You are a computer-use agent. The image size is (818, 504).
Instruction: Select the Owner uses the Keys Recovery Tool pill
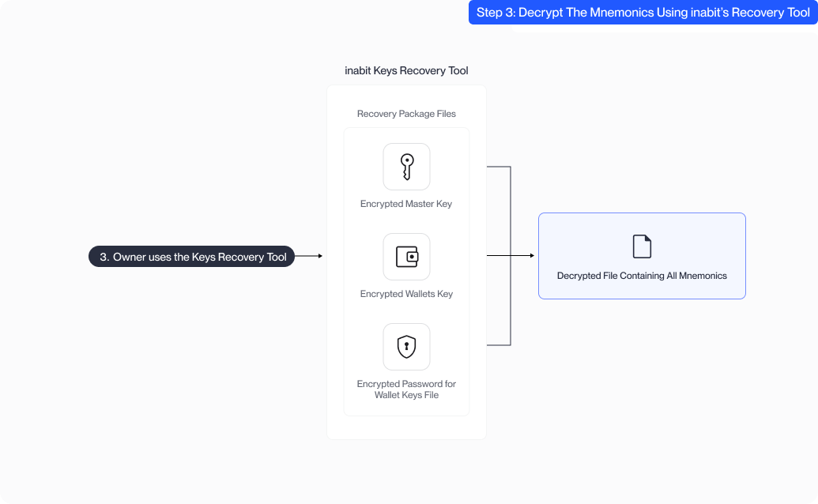(x=191, y=257)
